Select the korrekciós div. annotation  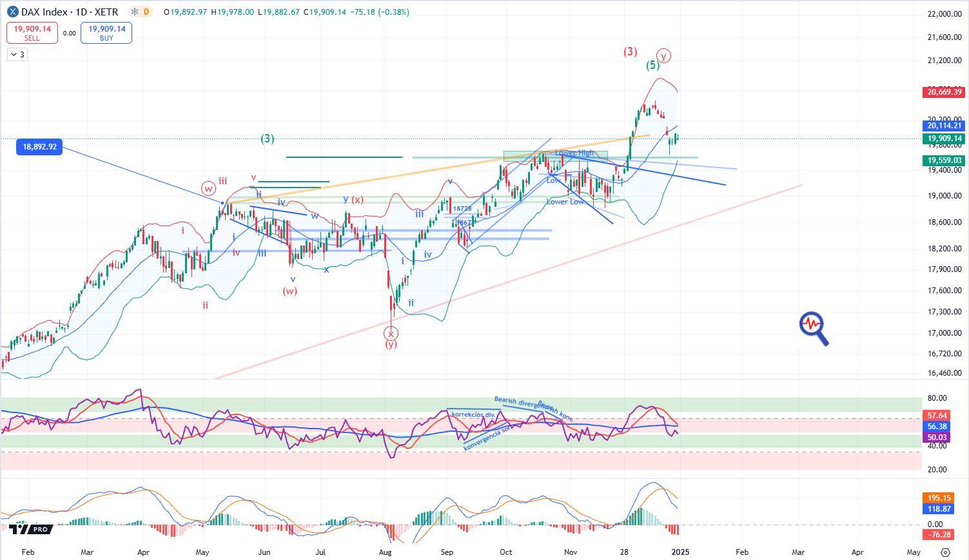(473, 414)
